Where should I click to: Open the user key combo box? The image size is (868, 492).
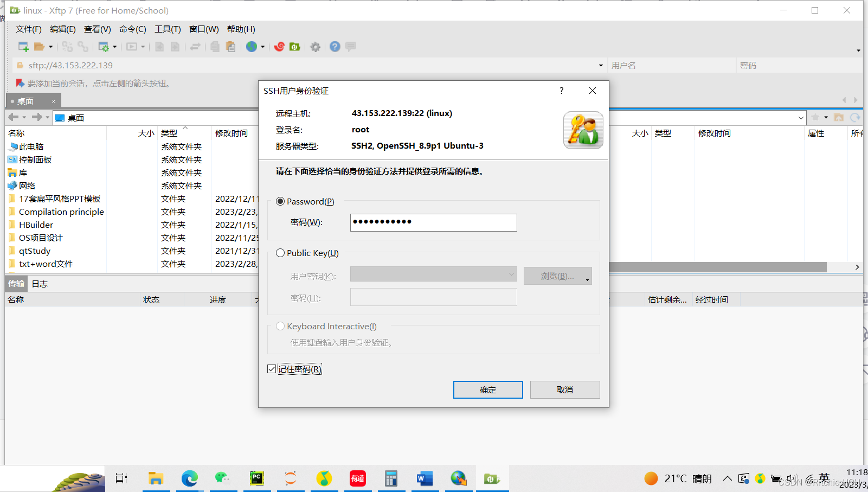tap(433, 274)
